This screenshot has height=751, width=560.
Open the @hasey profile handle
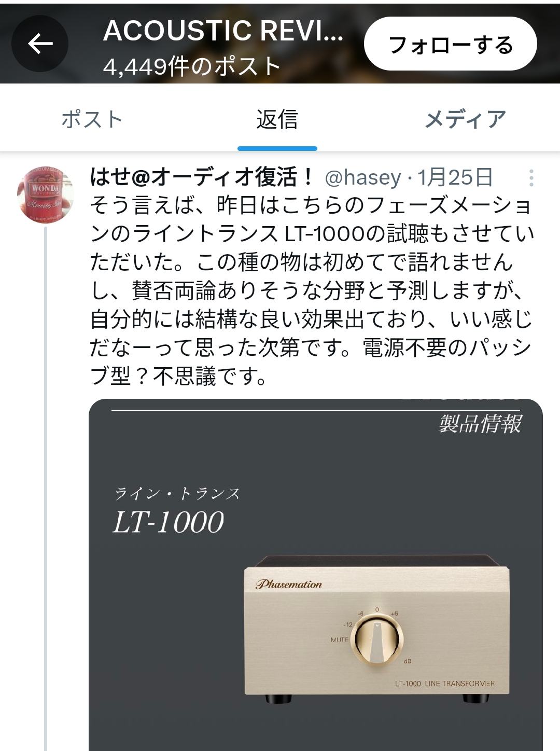(x=362, y=177)
